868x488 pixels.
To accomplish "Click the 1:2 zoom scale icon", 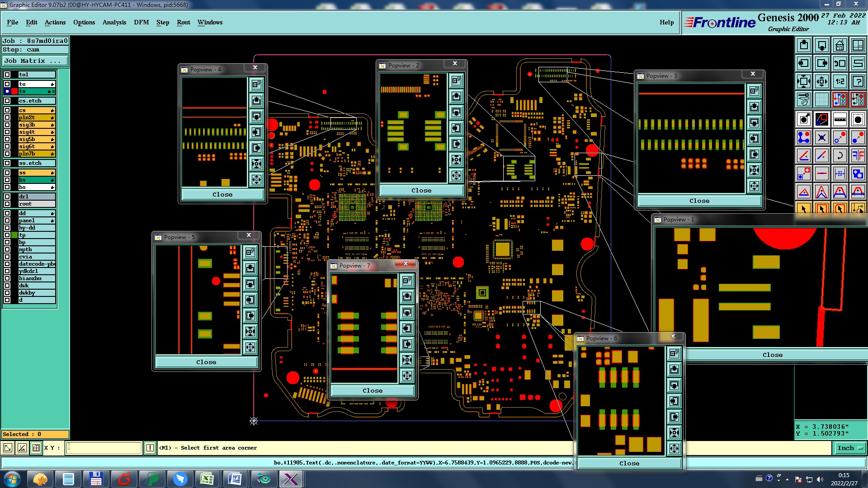I will coord(840,81).
